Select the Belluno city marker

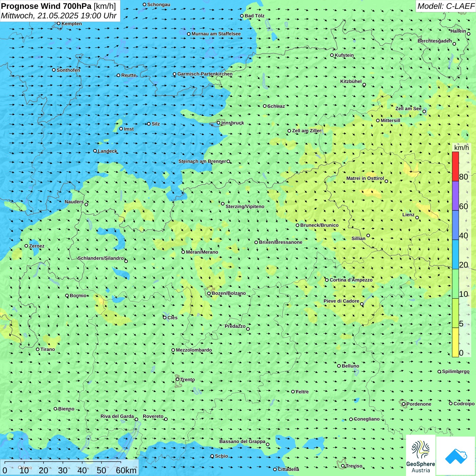[x=339, y=366]
